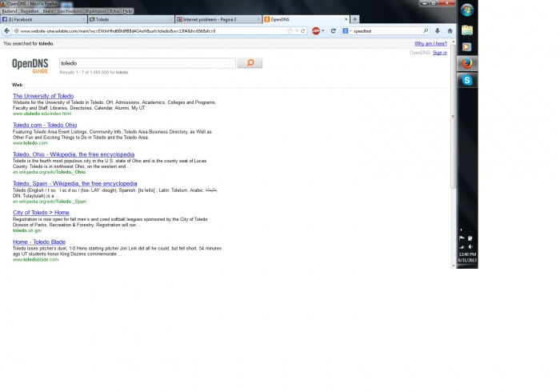Open the Toledo, Spain - Wikipedia result
This screenshot has height=392, width=560.
(74, 183)
